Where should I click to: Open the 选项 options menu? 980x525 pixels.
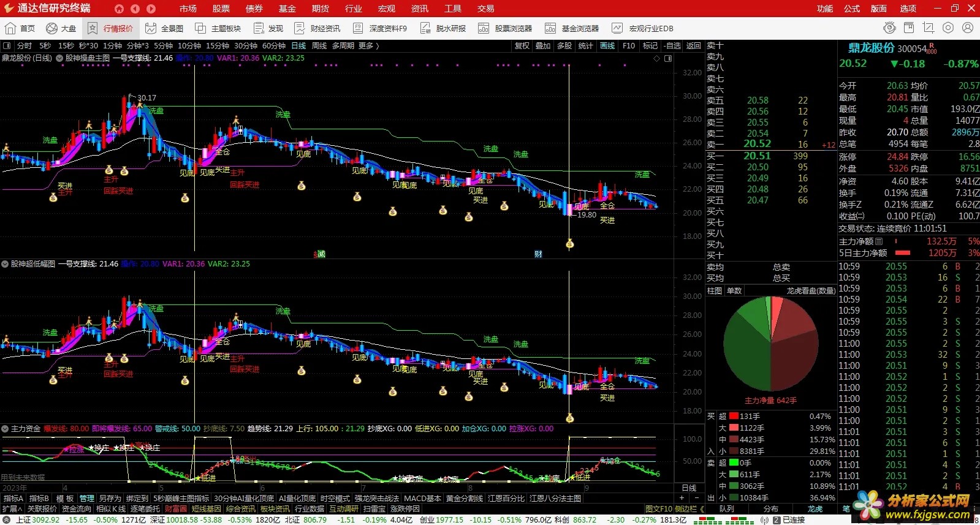(908, 9)
